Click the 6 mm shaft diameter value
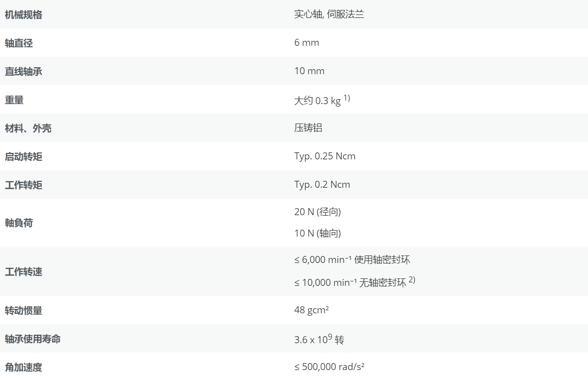Viewport: 588px width, 381px height. [306, 43]
